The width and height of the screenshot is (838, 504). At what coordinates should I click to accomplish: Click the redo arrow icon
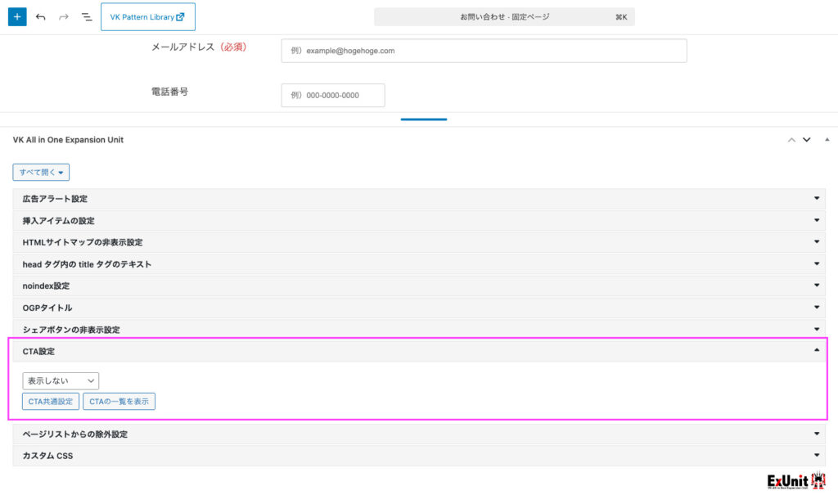click(64, 16)
